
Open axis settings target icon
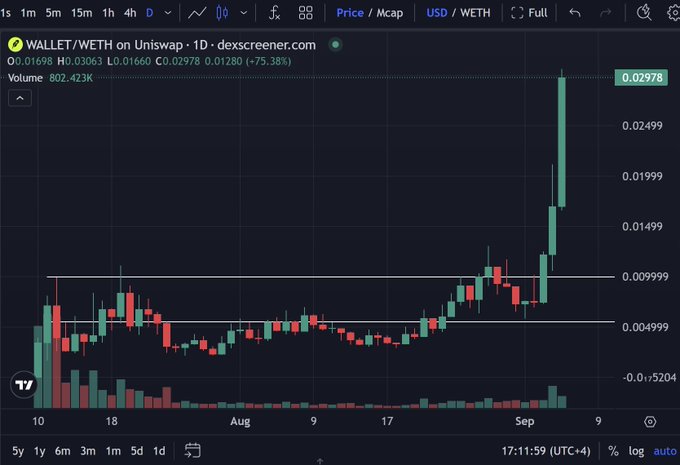point(650,422)
